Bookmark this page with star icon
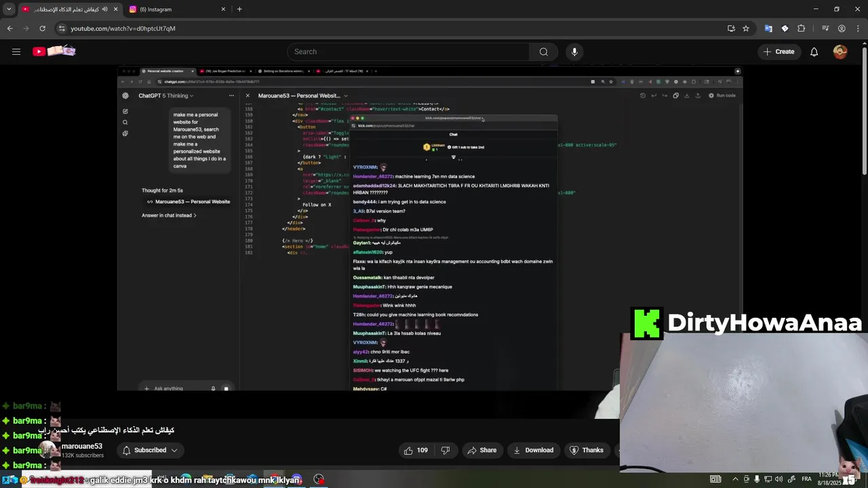Viewport: 868px width, 488px height. click(746, 28)
